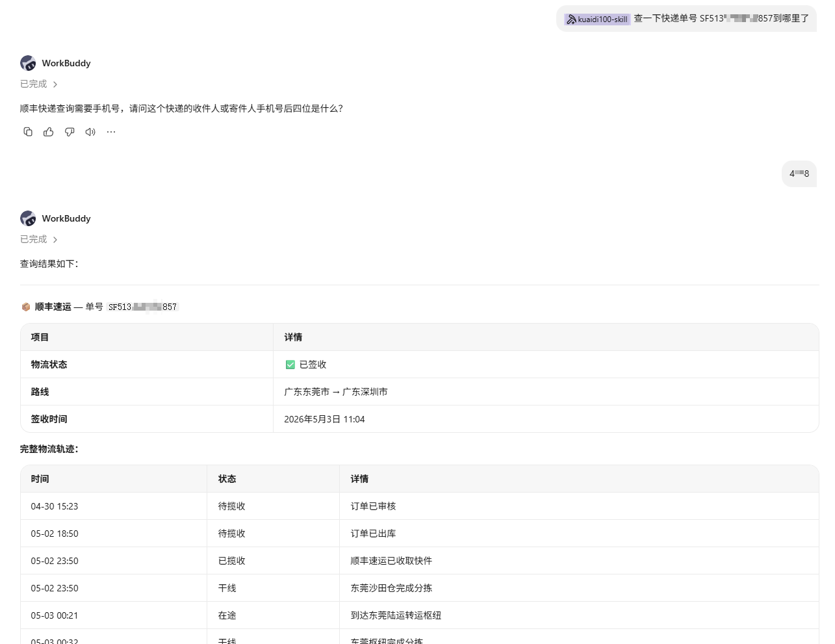Click the 时间 column header in tracking table

point(40,479)
